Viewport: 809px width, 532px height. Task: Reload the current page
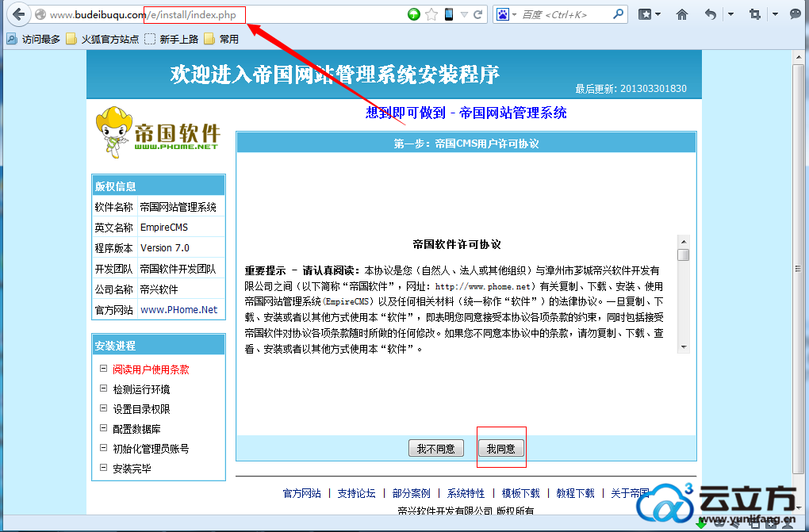[478, 14]
